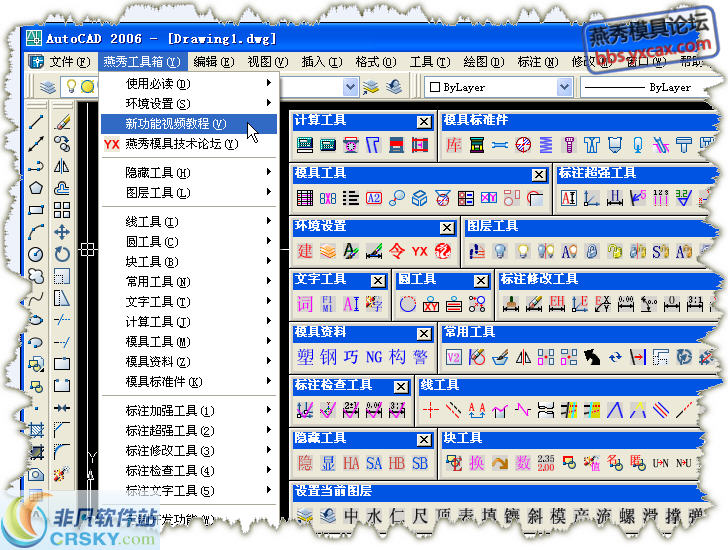Screen dimensions: 728x550
Task: Click the table grid icon in 模具工具
Action: click(305, 199)
